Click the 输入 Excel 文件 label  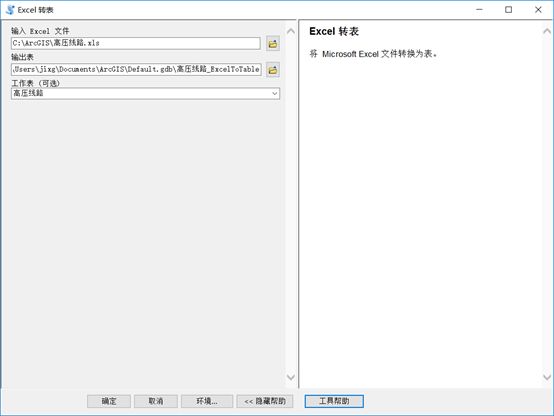[40, 31]
